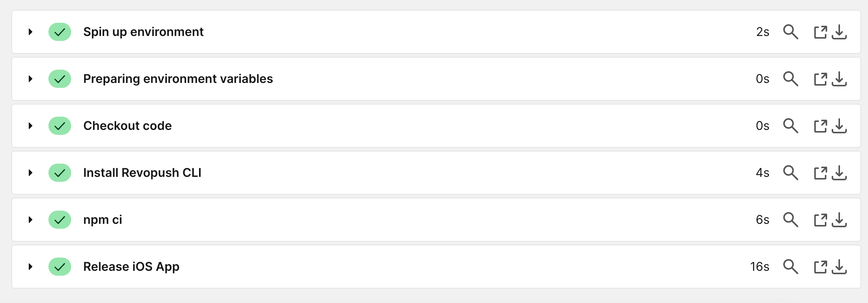Image resolution: width=868 pixels, height=303 pixels.
Task: Search the Release iOS App log
Action: (x=790, y=267)
